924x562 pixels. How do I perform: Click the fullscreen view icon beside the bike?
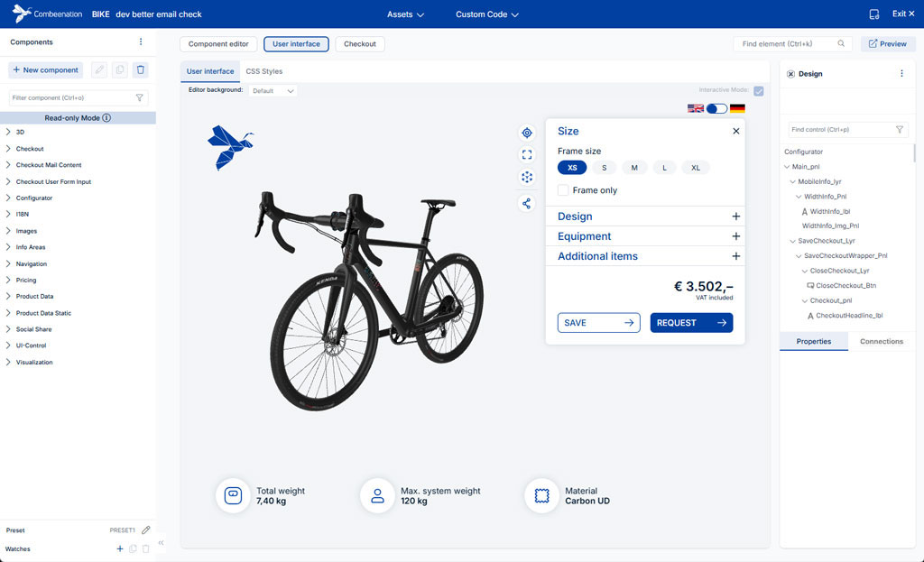tap(527, 154)
